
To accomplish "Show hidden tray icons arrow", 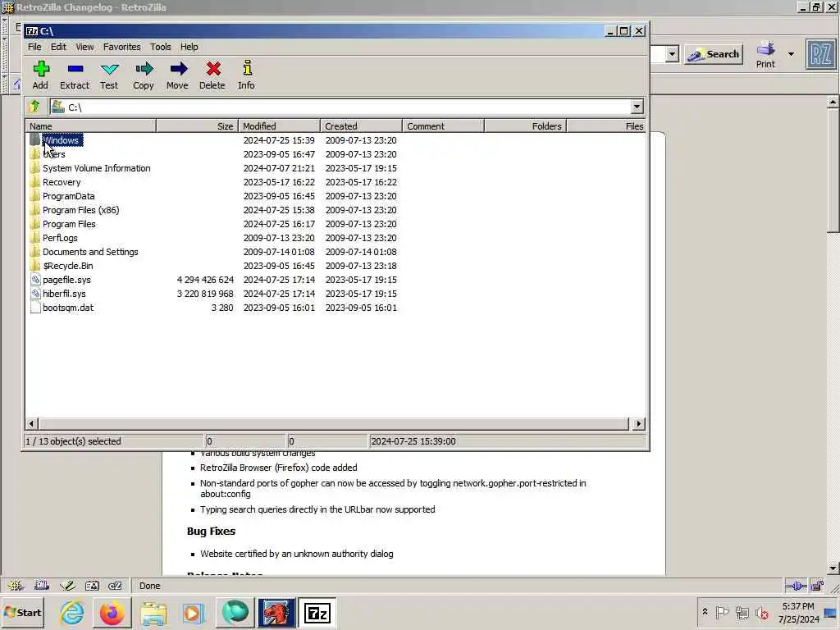I will (x=705, y=612).
